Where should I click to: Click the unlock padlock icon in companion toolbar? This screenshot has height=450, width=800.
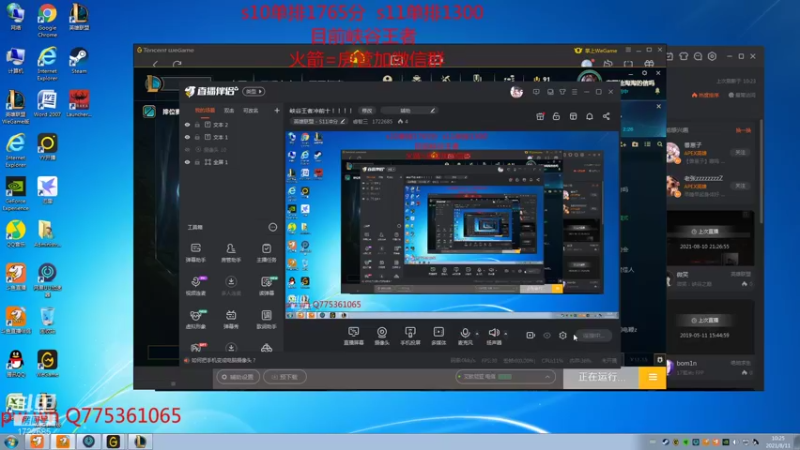(x=556, y=116)
